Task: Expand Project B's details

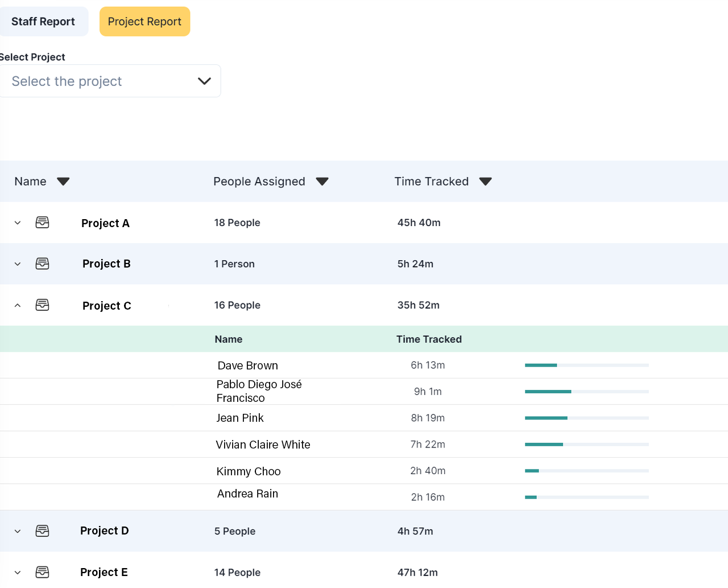Action: point(17,264)
